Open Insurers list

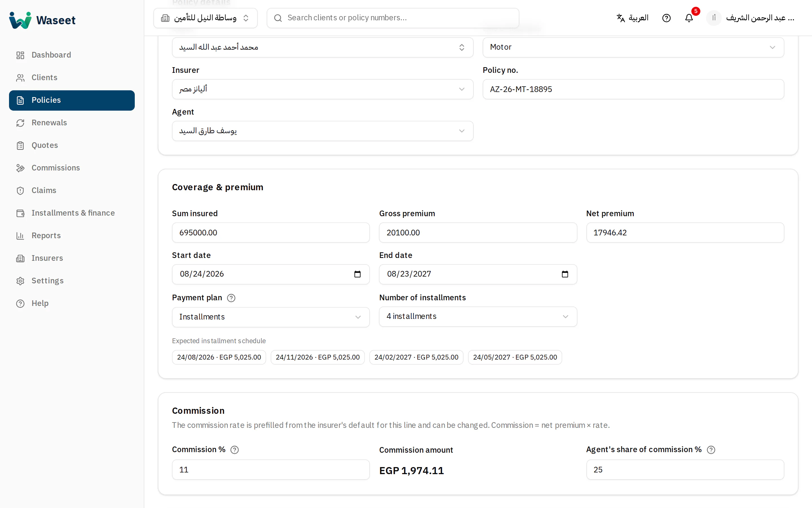(x=72, y=258)
